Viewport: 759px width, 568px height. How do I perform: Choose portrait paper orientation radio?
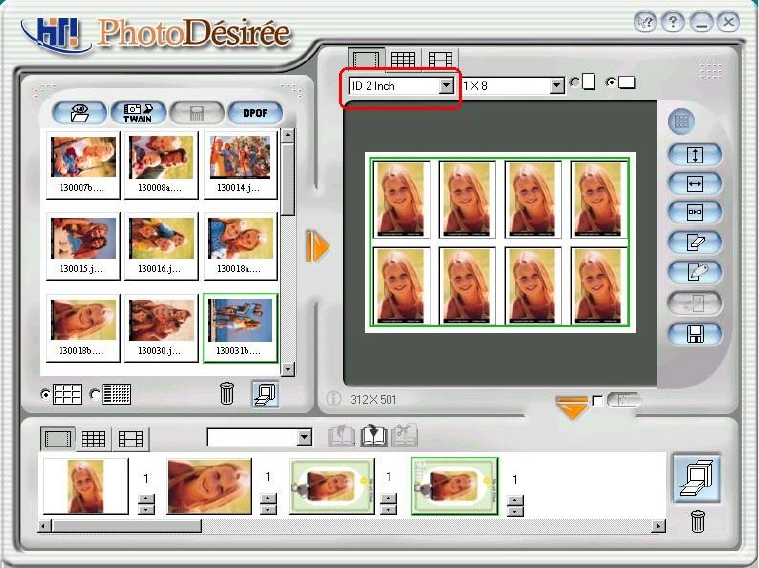point(575,82)
